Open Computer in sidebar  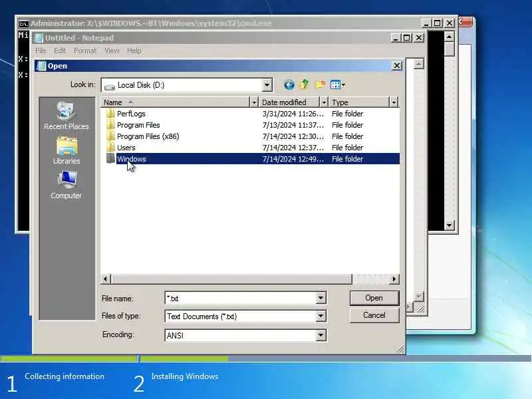(66, 185)
